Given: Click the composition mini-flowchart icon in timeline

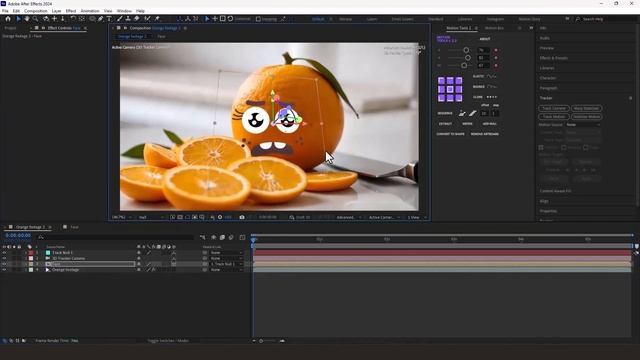Looking at the screenshot, I should 202,237.
